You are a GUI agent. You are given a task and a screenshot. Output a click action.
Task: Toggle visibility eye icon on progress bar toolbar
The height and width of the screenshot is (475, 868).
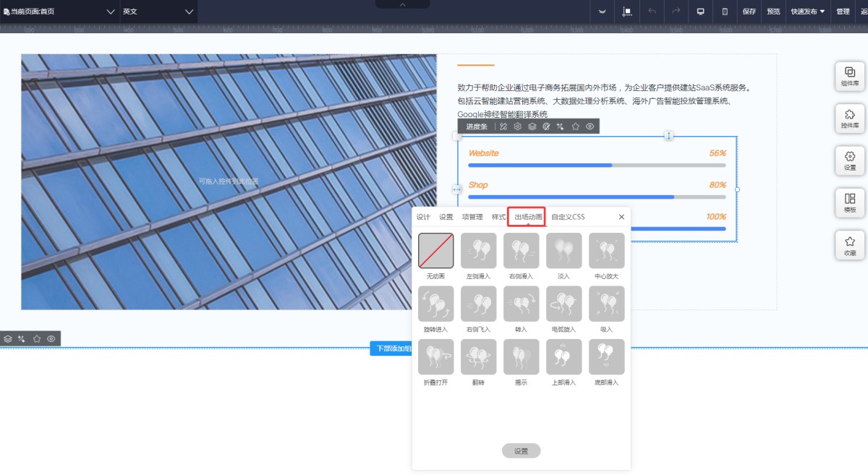pyautogui.click(x=590, y=127)
